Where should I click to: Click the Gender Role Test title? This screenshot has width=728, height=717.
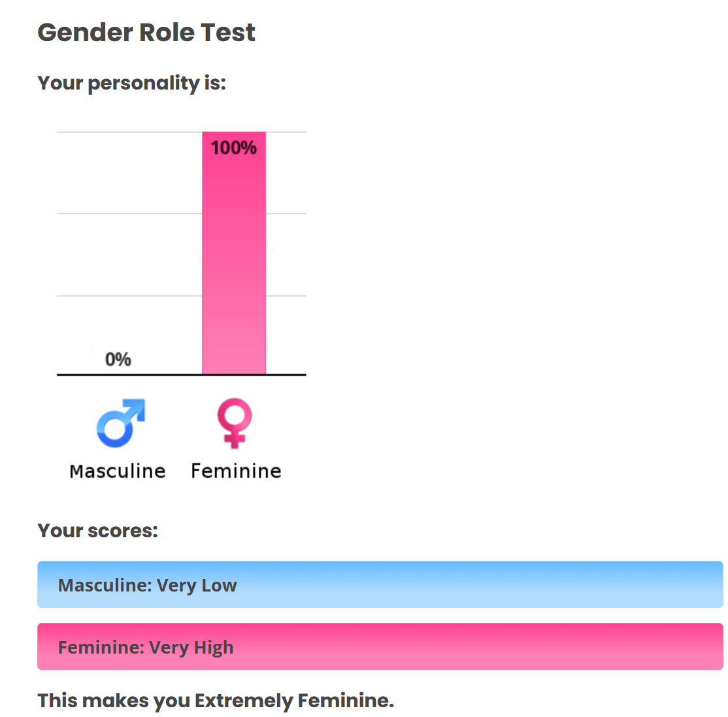[x=146, y=33]
